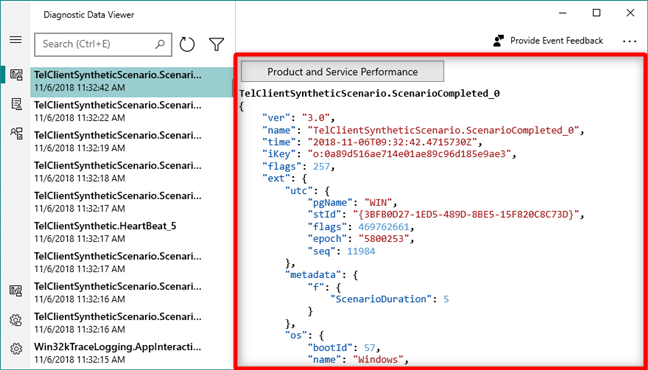Click the "utc": { line
This screenshot has width=648, height=370.
click(307, 191)
